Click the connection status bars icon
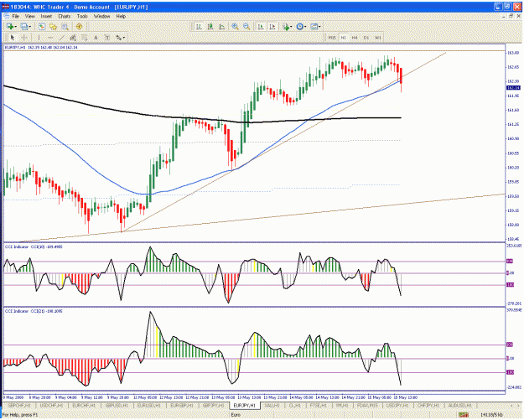 (463, 415)
